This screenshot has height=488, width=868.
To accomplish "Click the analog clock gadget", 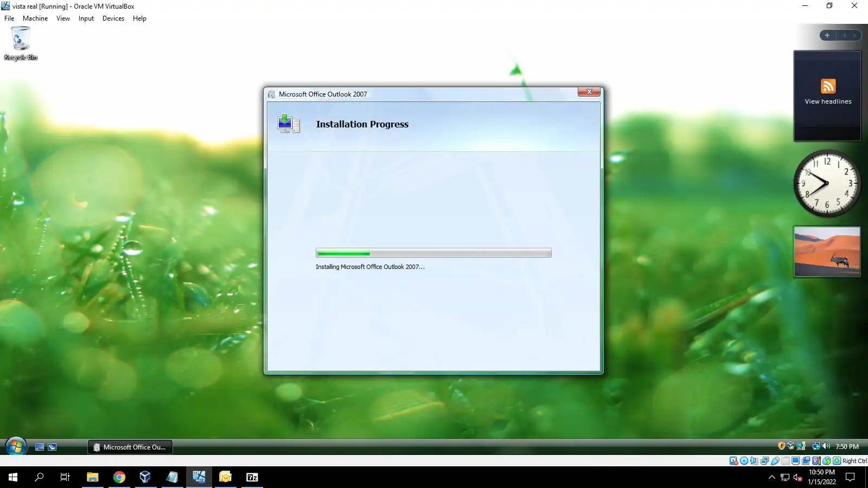I will [827, 183].
